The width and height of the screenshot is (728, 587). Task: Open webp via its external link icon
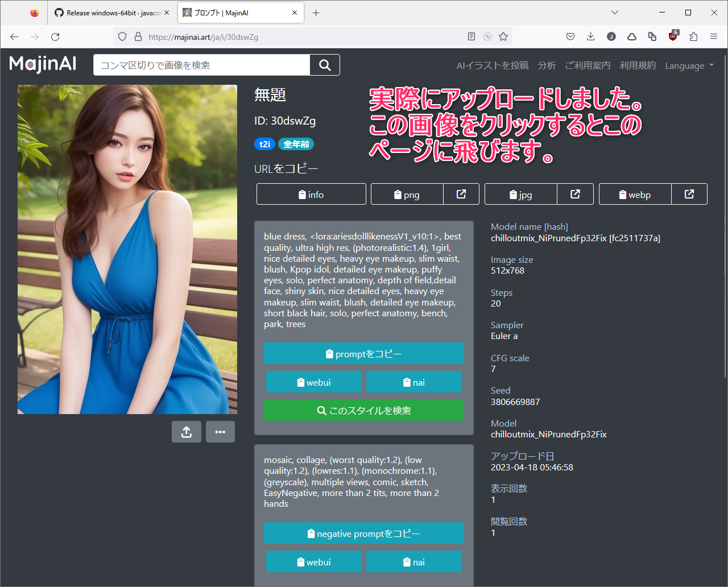[689, 194]
